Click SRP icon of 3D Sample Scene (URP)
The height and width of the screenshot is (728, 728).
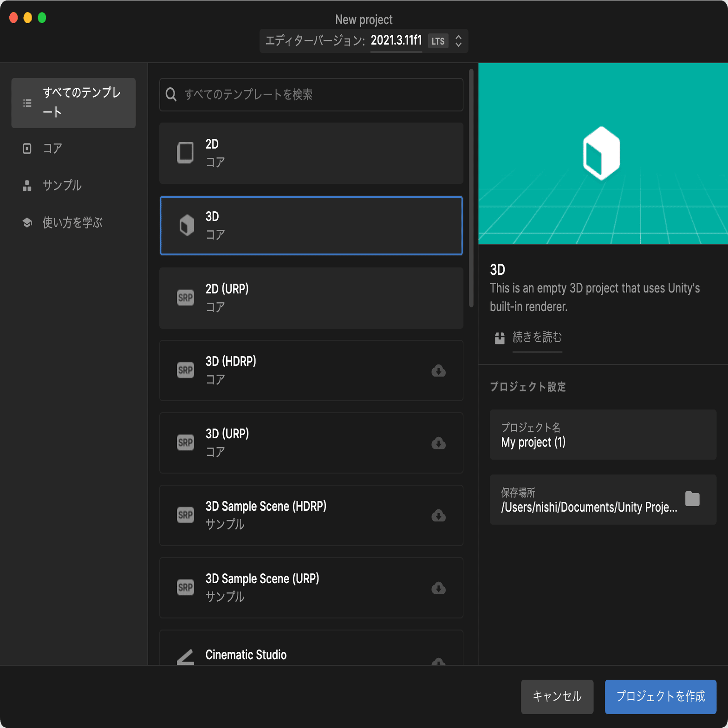pyautogui.click(x=186, y=587)
